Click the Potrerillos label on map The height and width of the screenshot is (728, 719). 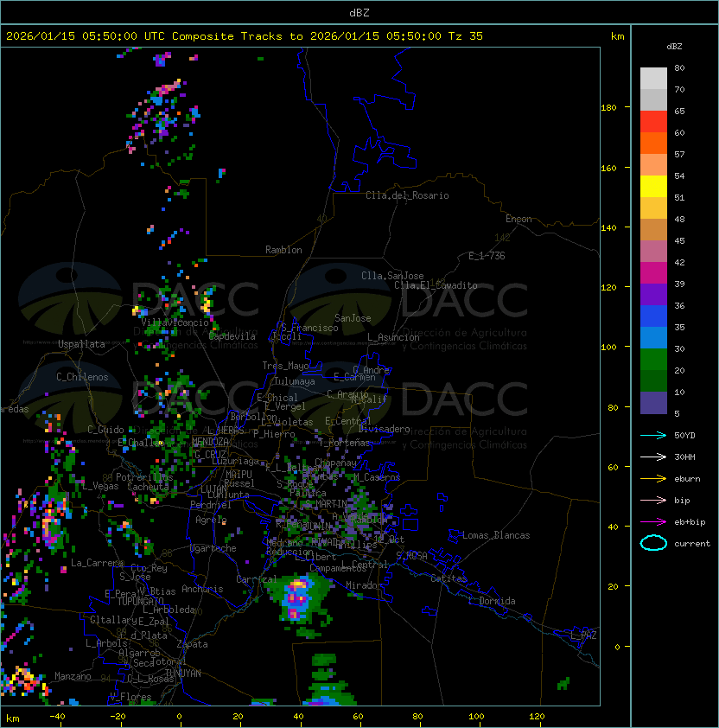coord(144,477)
